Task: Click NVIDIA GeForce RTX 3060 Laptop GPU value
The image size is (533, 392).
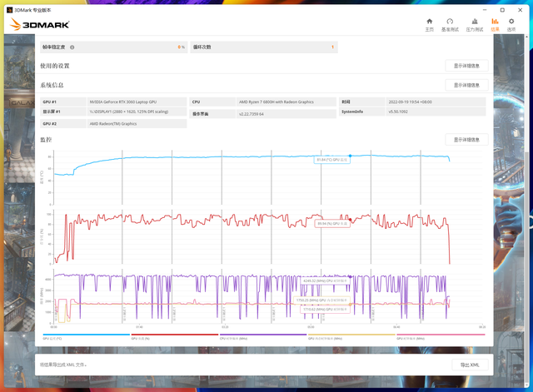Action: click(123, 102)
